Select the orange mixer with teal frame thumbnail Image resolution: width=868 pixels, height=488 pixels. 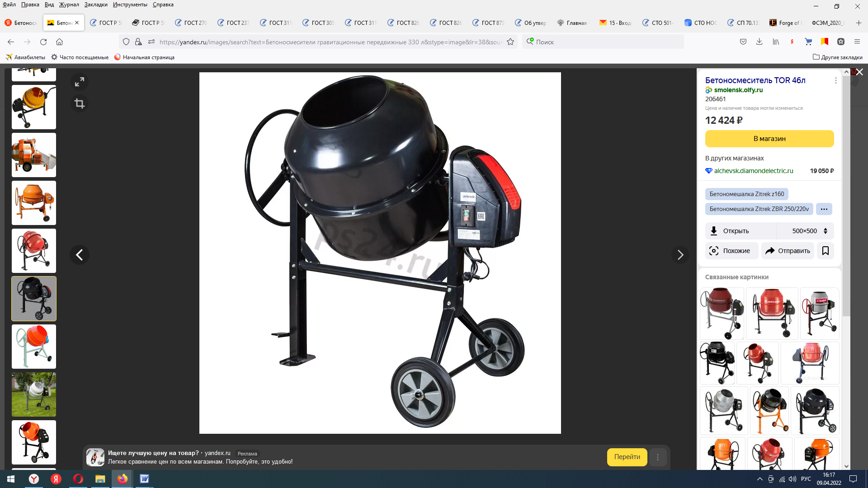[x=34, y=347]
